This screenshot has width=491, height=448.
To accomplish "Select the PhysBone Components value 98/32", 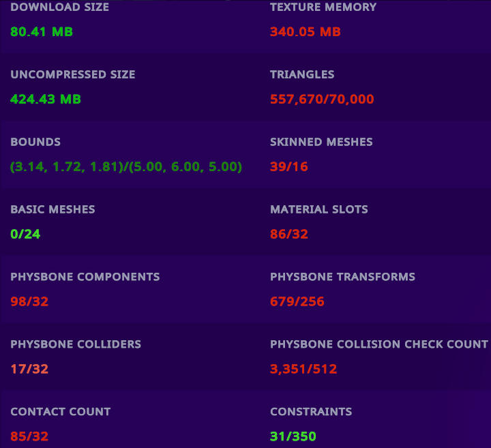I will coord(29,302).
